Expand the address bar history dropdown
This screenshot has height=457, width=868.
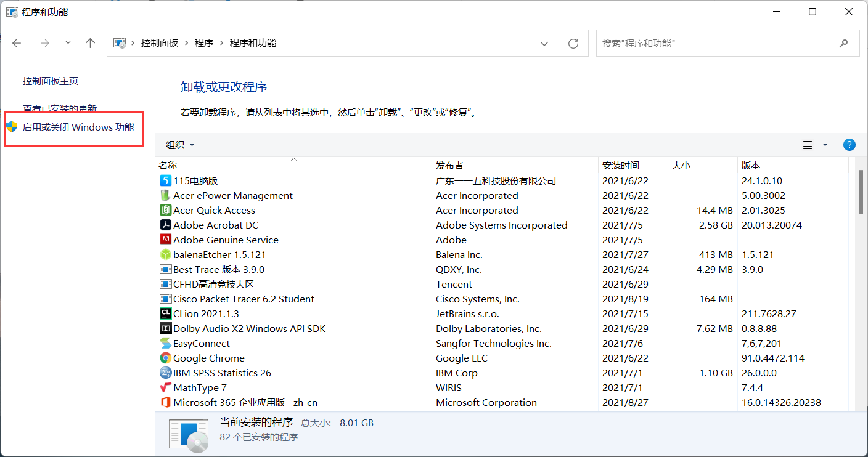[544, 44]
